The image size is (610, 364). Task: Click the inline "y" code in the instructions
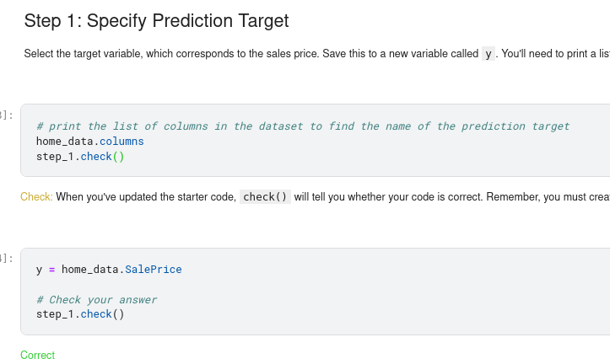coord(489,54)
